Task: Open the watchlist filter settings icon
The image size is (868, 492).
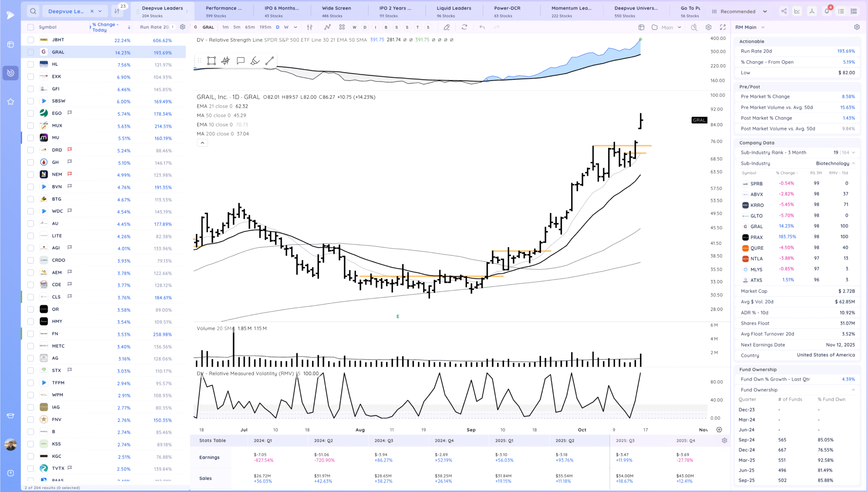Action: pyautogui.click(x=117, y=11)
